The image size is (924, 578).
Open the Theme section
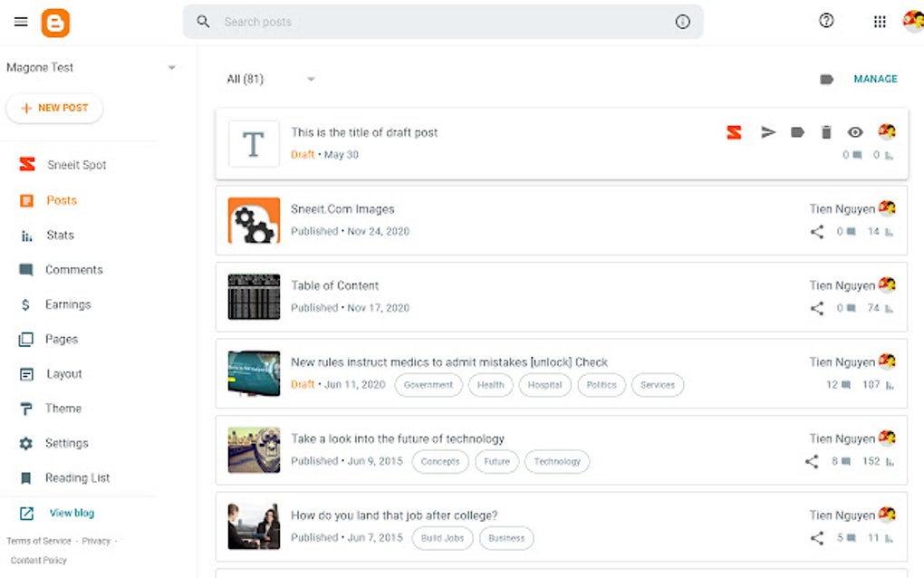click(x=63, y=409)
